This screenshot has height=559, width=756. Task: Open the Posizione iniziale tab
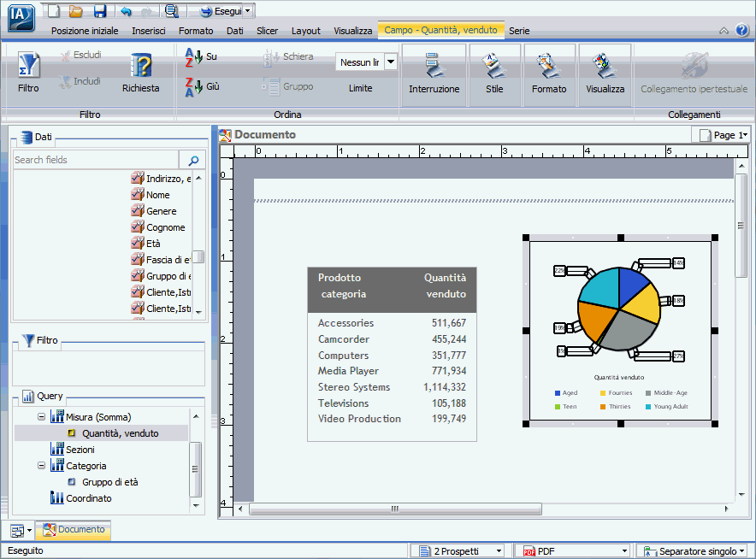[x=85, y=31]
